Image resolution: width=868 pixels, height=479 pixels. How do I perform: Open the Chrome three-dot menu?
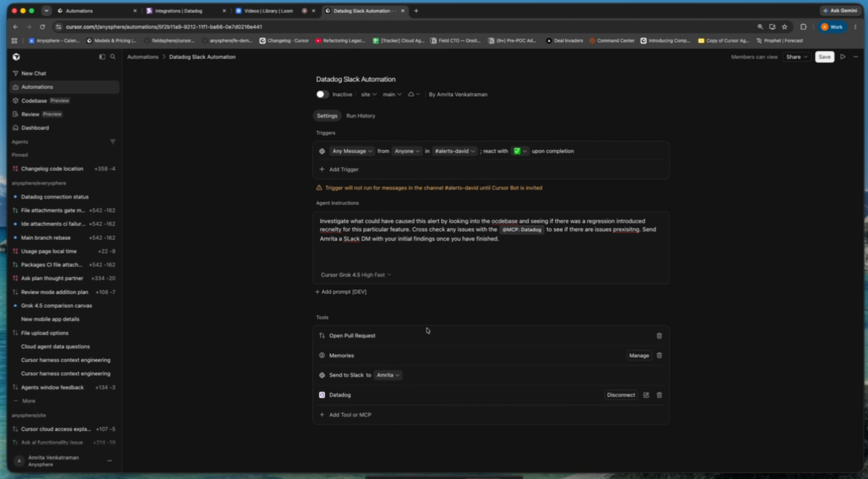[x=855, y=27]
